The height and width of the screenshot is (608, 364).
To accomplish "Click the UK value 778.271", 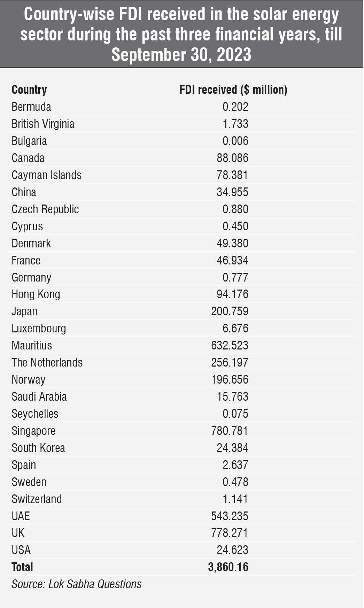I will click(x=230, y=533).
